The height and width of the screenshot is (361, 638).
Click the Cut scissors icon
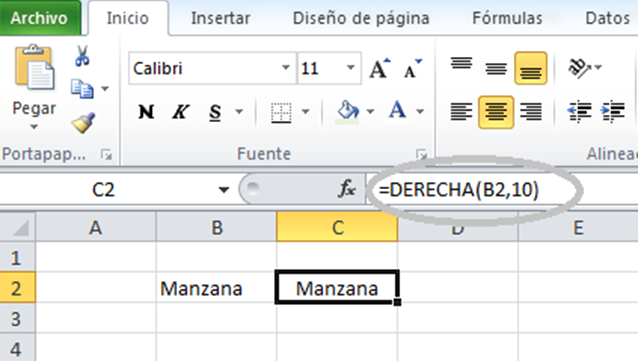82,56
